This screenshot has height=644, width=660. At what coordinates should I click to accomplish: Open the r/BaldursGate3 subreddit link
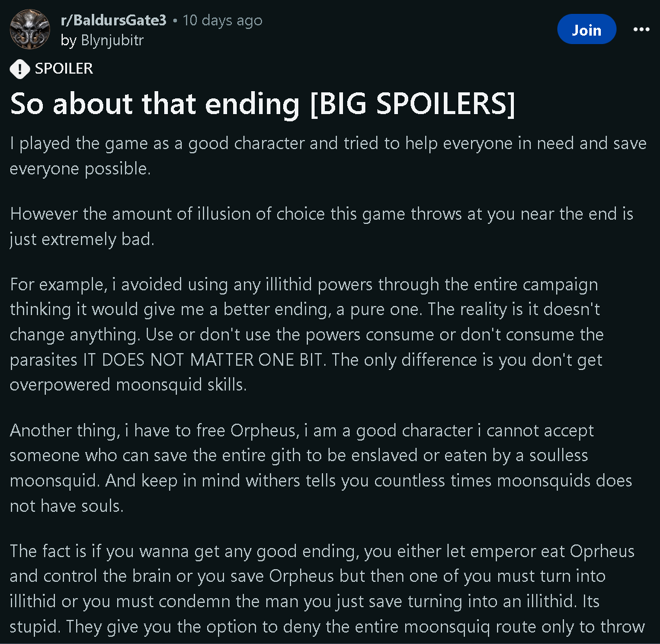(114, 20)
